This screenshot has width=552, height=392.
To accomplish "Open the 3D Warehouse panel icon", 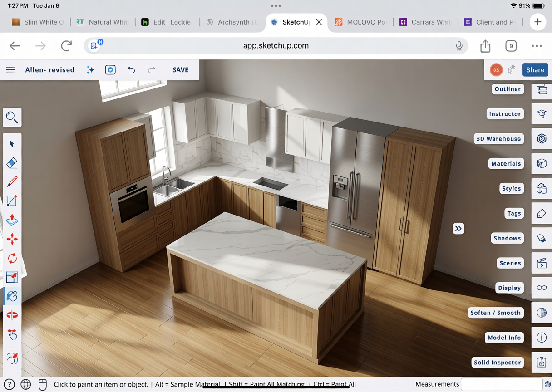I will (542, 139).
